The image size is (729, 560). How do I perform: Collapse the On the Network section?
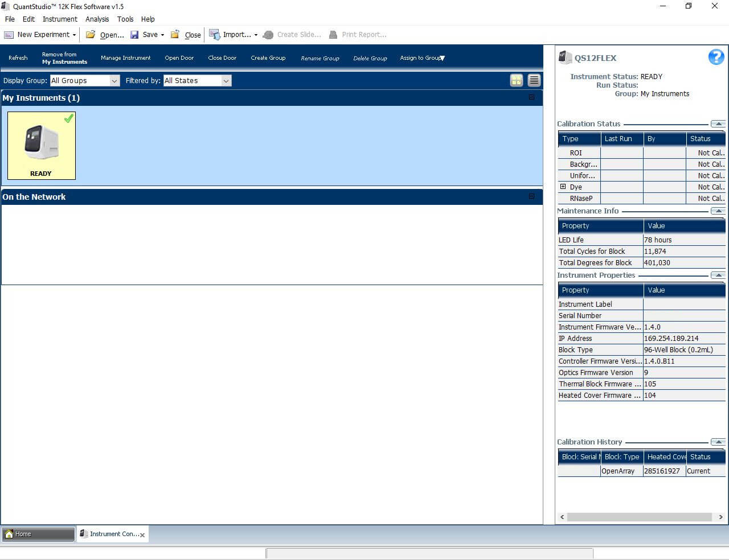pyautogui.click(x=531, y=196)
